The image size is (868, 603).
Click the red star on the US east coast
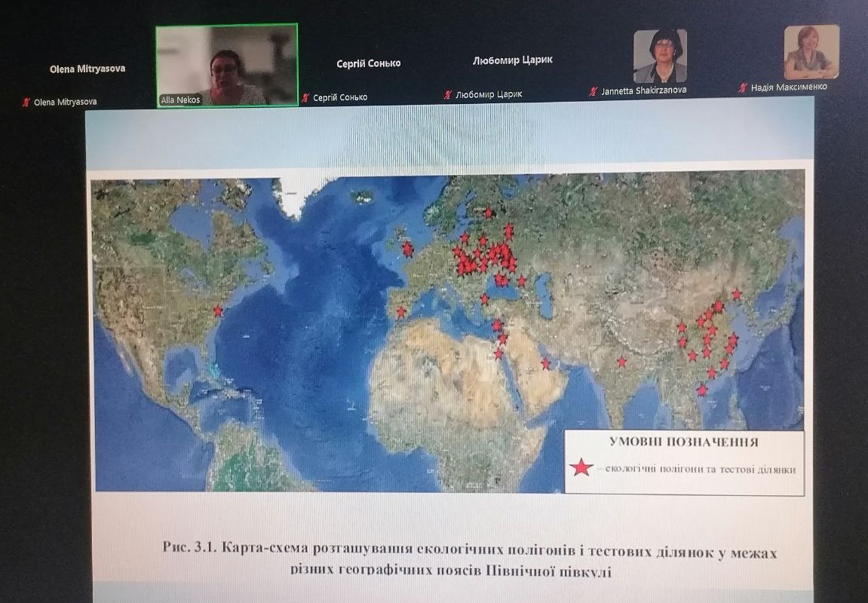(218, 311)
